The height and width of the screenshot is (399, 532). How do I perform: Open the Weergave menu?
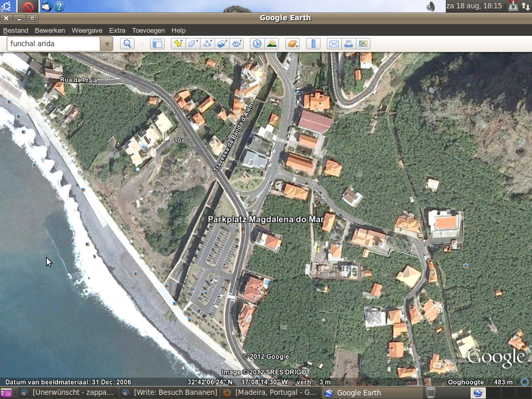(87, 31)
